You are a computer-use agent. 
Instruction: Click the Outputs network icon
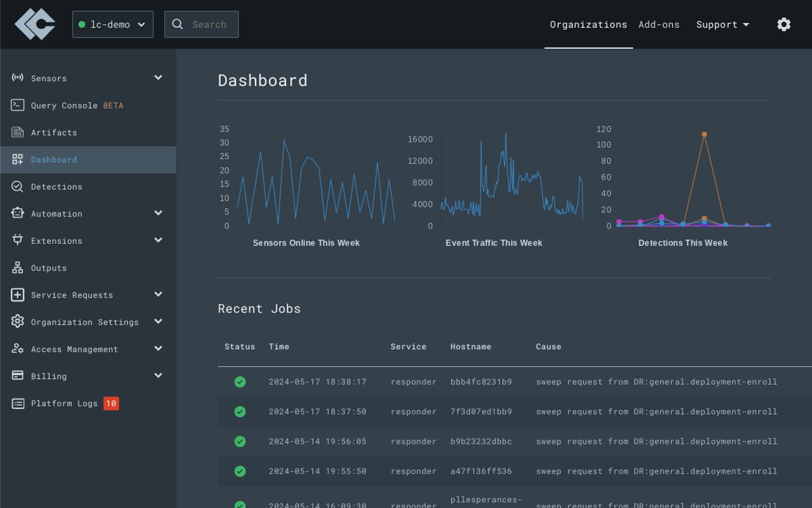(x=18, y=268)
